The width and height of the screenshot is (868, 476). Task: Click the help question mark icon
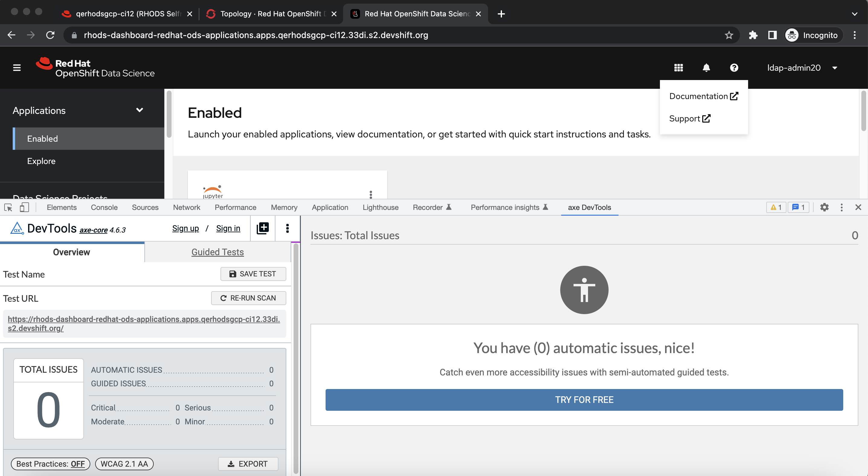(x=734, y=68)
